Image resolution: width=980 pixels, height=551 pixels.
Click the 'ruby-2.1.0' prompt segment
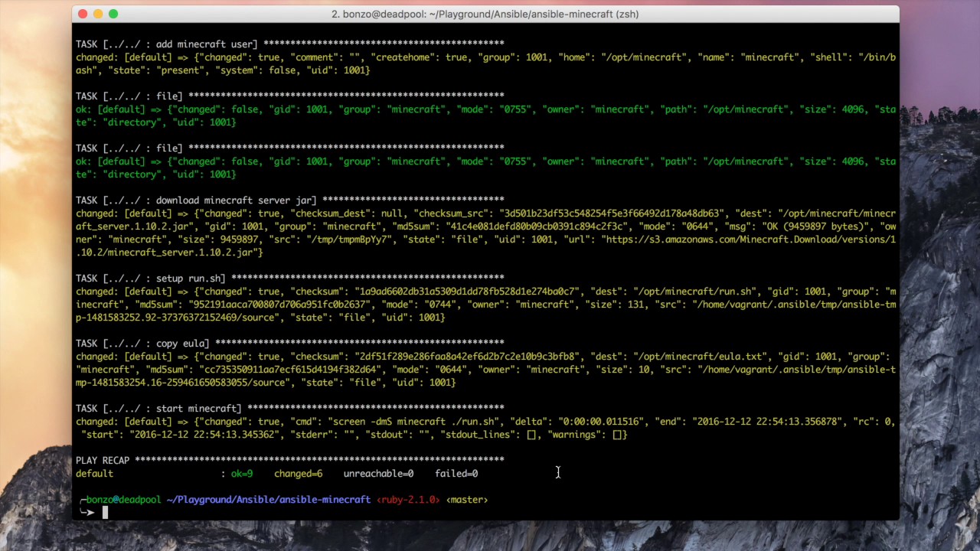coord(408,500)
